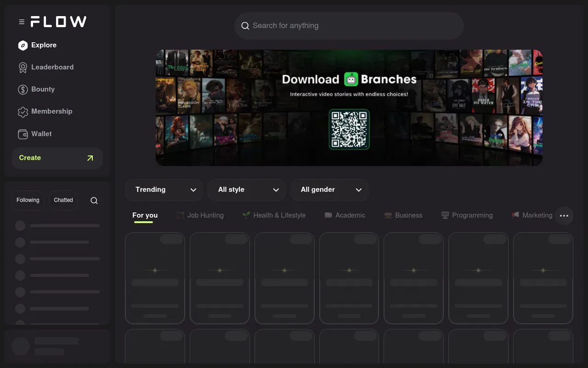Click the Wallet icon
The image size is (588, 368).
[x=23, y=134]
